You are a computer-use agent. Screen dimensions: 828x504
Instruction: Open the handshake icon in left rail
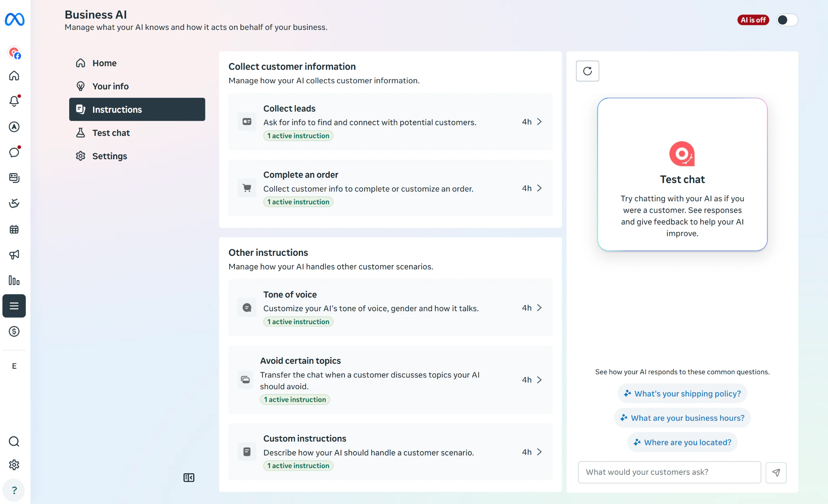pos(14,203)
